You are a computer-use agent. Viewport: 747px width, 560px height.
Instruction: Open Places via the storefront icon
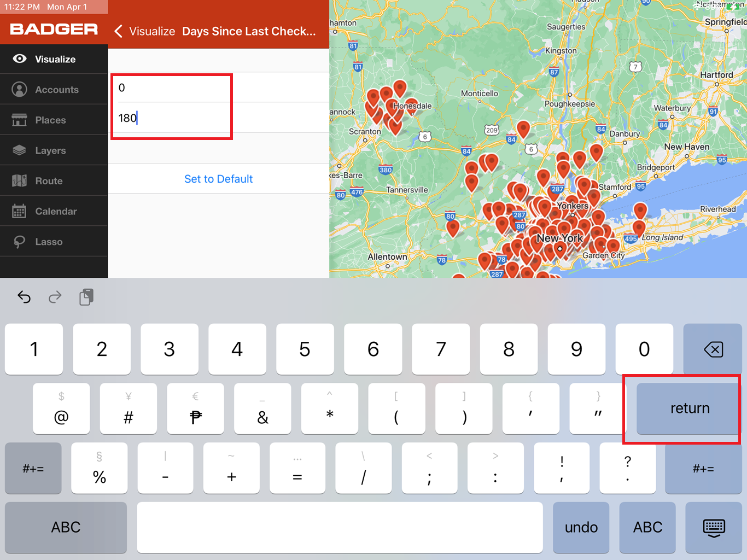(x=20, y=119)
